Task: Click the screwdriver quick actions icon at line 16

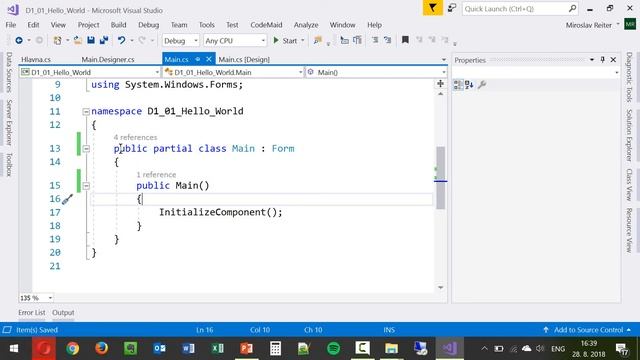Action: [67, 199]
